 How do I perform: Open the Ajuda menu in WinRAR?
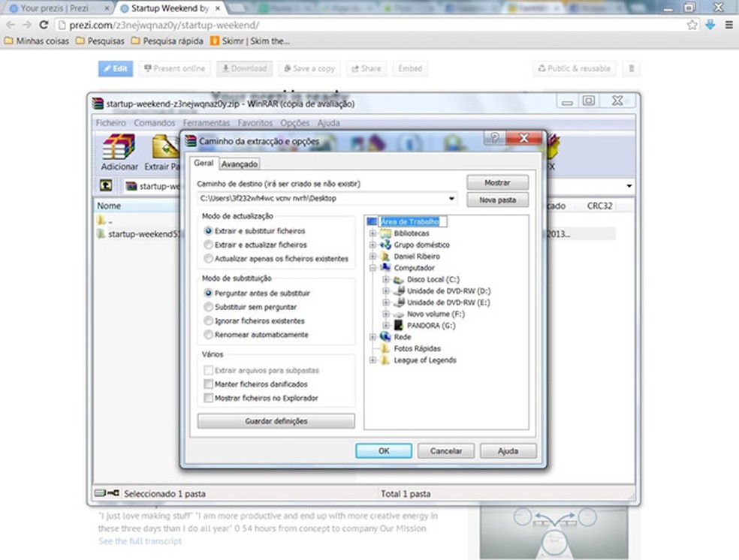click(328, 123)
